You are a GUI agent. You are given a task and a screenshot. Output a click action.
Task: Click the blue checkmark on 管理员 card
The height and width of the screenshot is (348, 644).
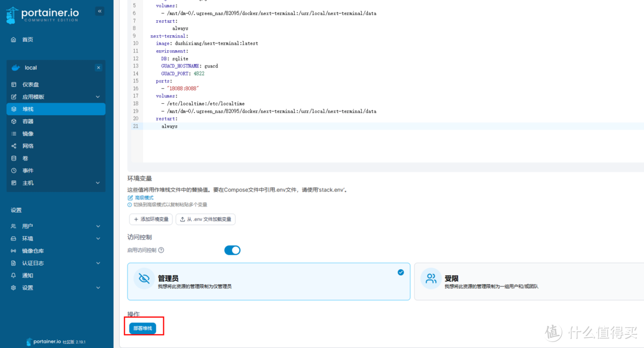[x=401, y=272]
